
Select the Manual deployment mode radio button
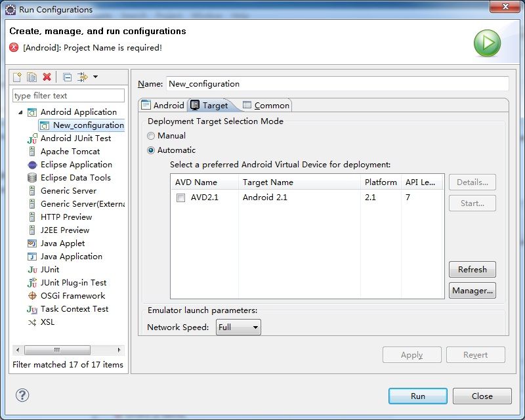pos(151,136)
